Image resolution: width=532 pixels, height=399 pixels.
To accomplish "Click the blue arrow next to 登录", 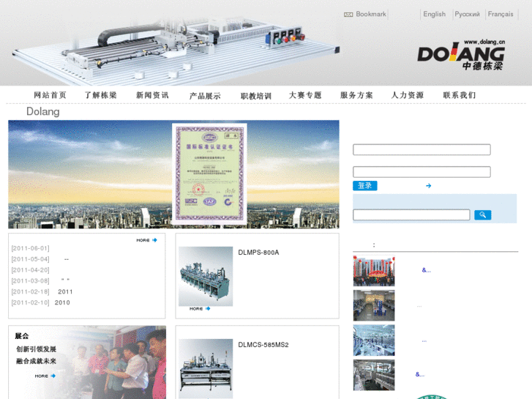I will pos(429,186).
